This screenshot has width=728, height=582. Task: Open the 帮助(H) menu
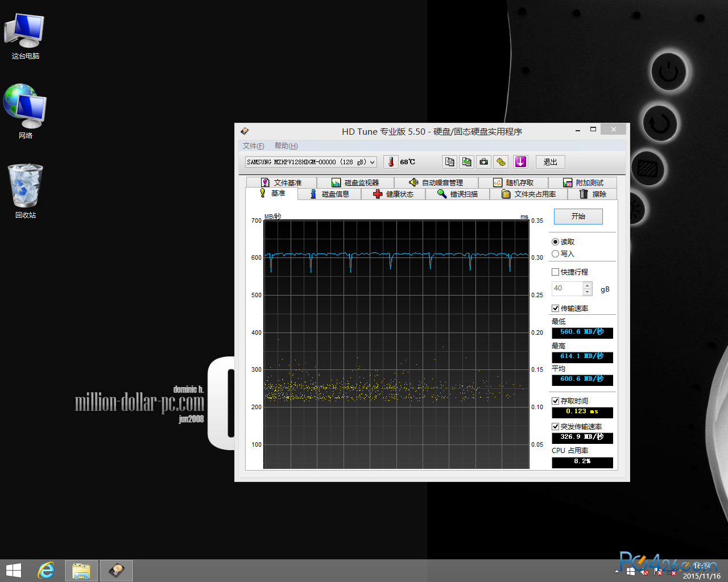click(x=286, y=146)
